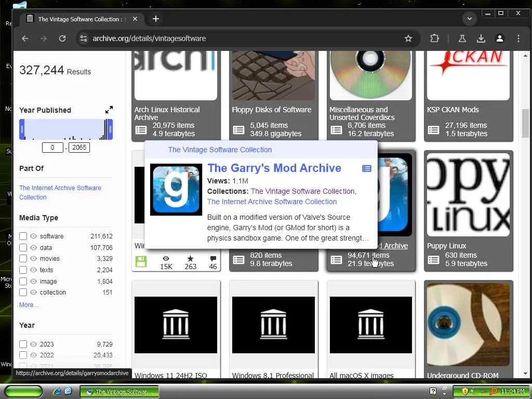Check the 2022 year checkbox
The image size is (532, 399).
coord(23,355)
